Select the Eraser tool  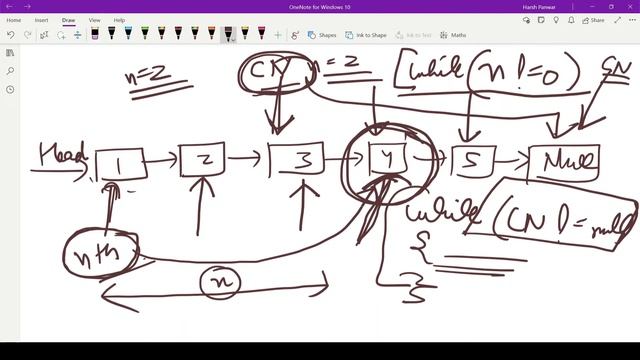tap(95, 33)
